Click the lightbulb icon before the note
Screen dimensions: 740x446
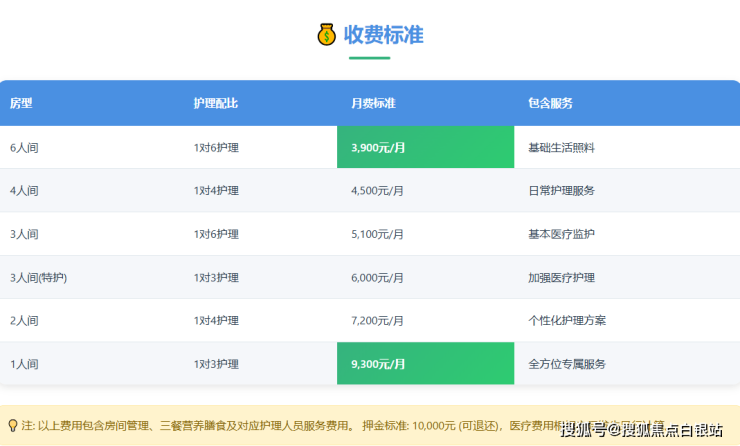click(12, 426)
